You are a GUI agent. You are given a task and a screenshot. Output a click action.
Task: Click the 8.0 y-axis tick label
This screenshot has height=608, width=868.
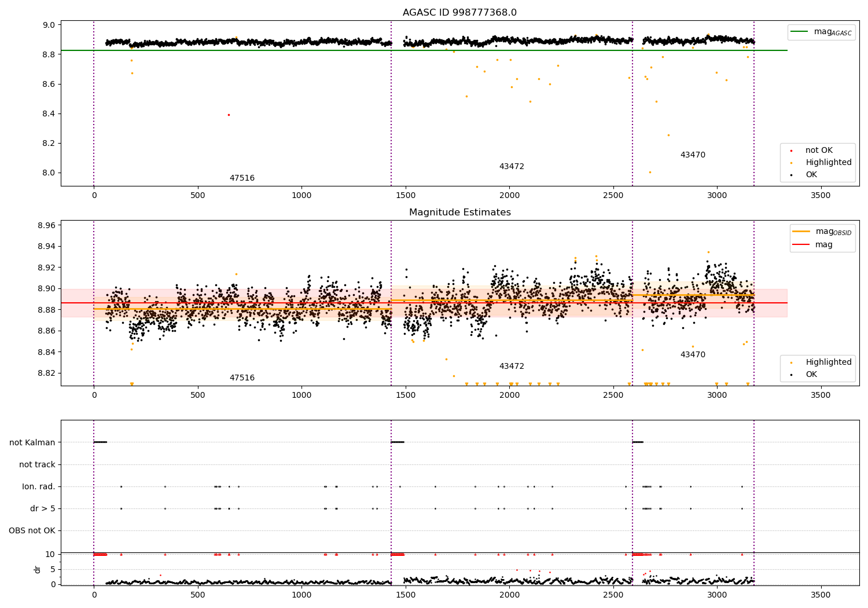click(49, 173)
